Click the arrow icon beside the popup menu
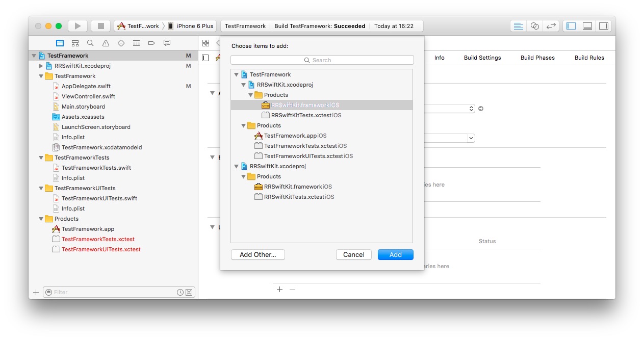This screenshot has height=340, width=644. click(x=481, y=109)
